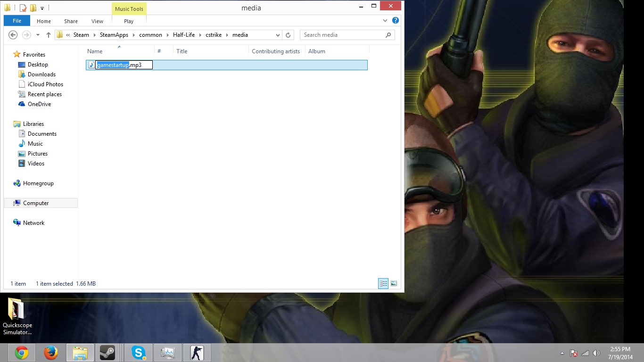Screen dimensions: 644x362
Task: Click the Forward arrow navigation button
Action: point(26,35)
